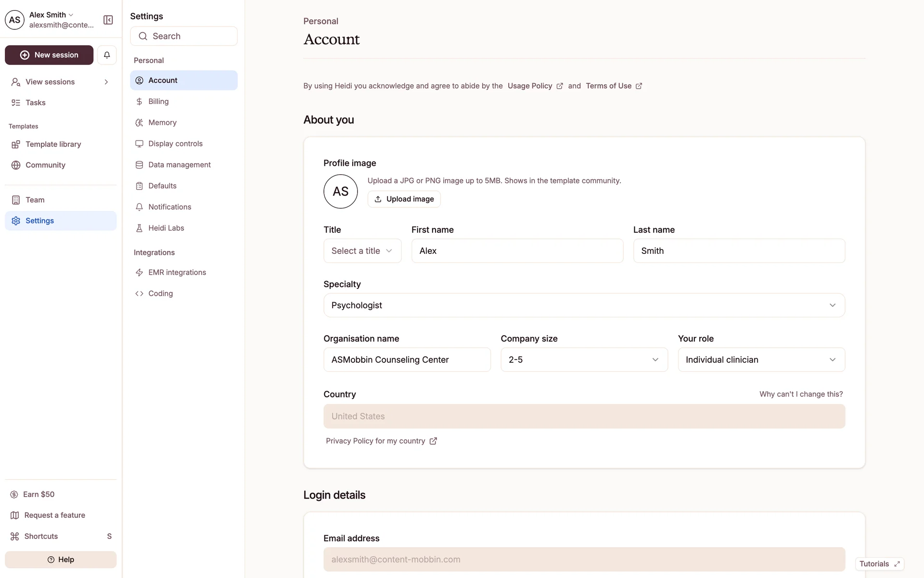Open Template library from sidebar
The image size is (924, 578).
pyautogui.click(x=53, y=144)
